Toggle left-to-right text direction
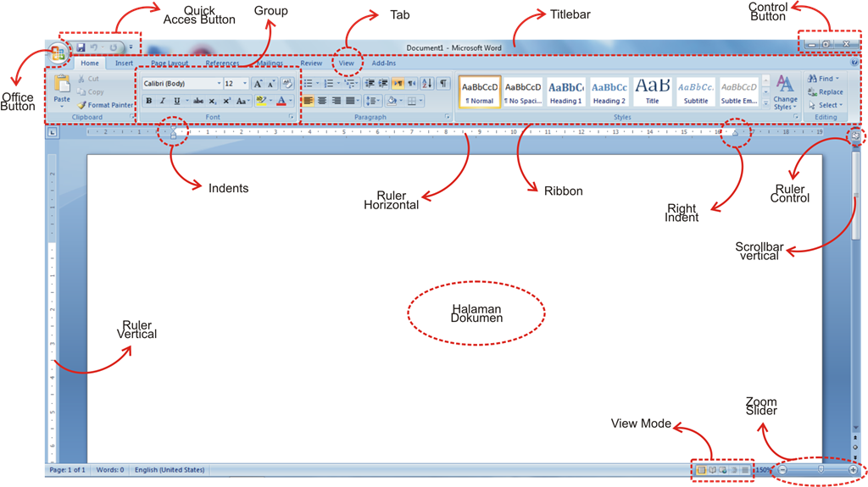The image size is (868, 487). point(398,84)
